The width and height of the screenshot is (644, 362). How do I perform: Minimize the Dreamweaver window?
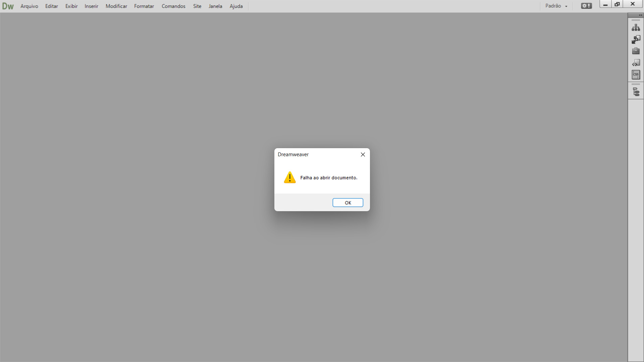(x=605, y=4)
